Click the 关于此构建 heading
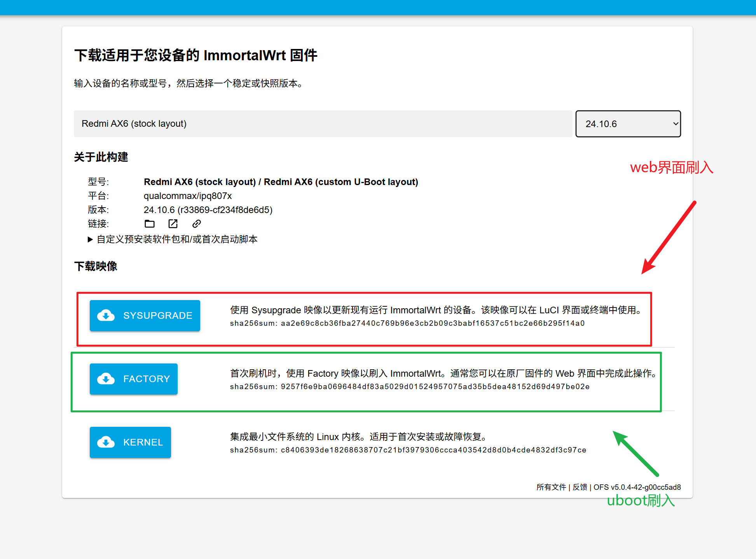This screenshot has height=559, width=756. tap(101, 157)
